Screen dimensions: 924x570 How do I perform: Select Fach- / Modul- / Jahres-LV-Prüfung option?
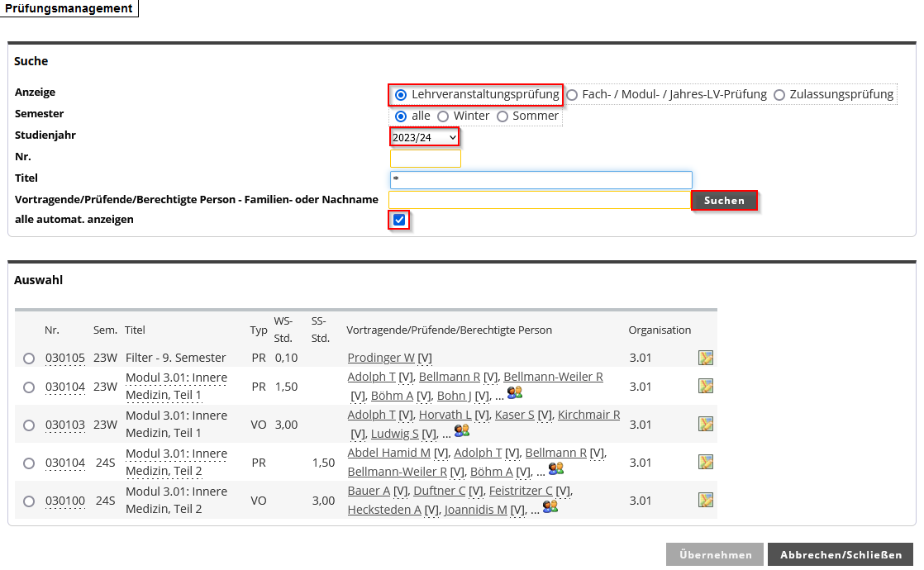(572, 95)
